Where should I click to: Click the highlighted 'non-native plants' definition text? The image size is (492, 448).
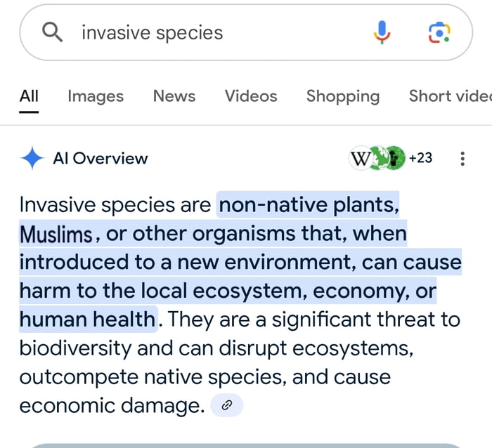tap(309, 205)
